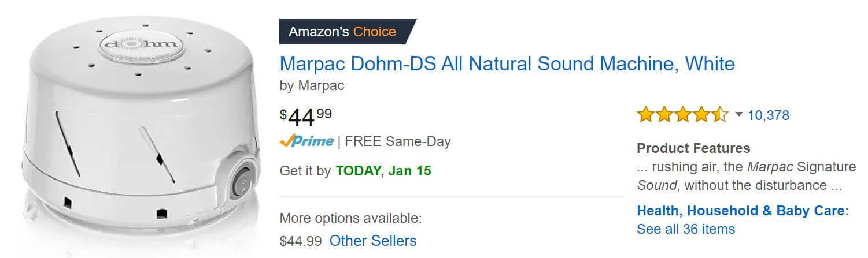
Task: Click the TODAY, Jan 15 delivery date
Action: point(383,171)
